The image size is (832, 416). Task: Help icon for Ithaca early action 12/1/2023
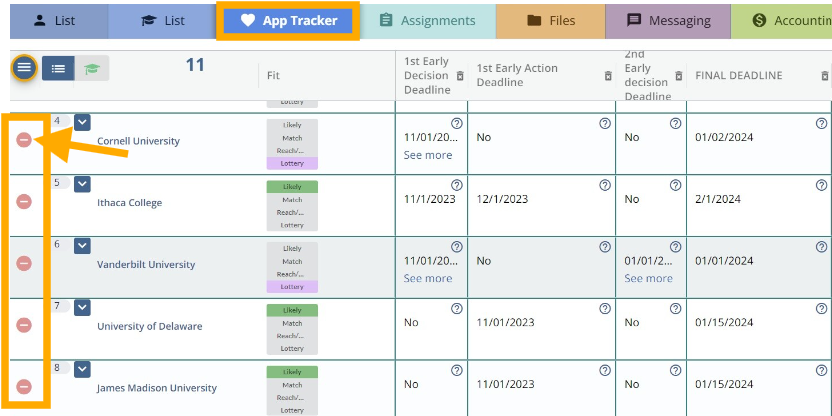click(x=605, y=185)
